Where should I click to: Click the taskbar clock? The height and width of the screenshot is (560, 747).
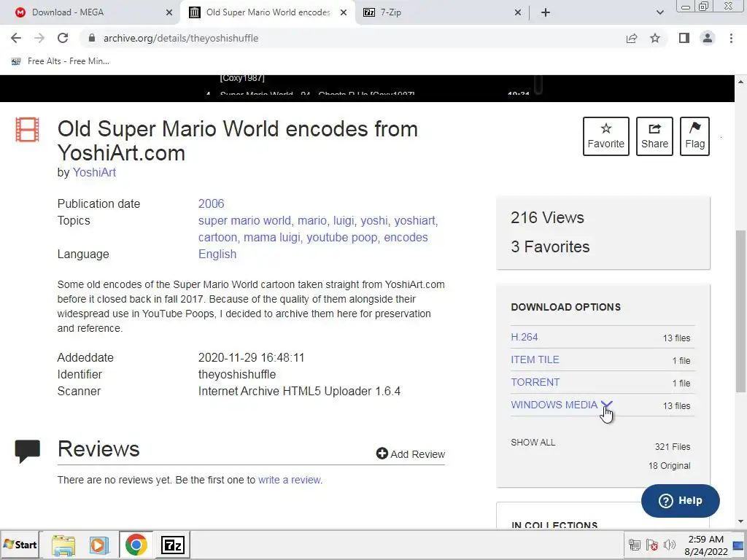click(x=705, y=545)
